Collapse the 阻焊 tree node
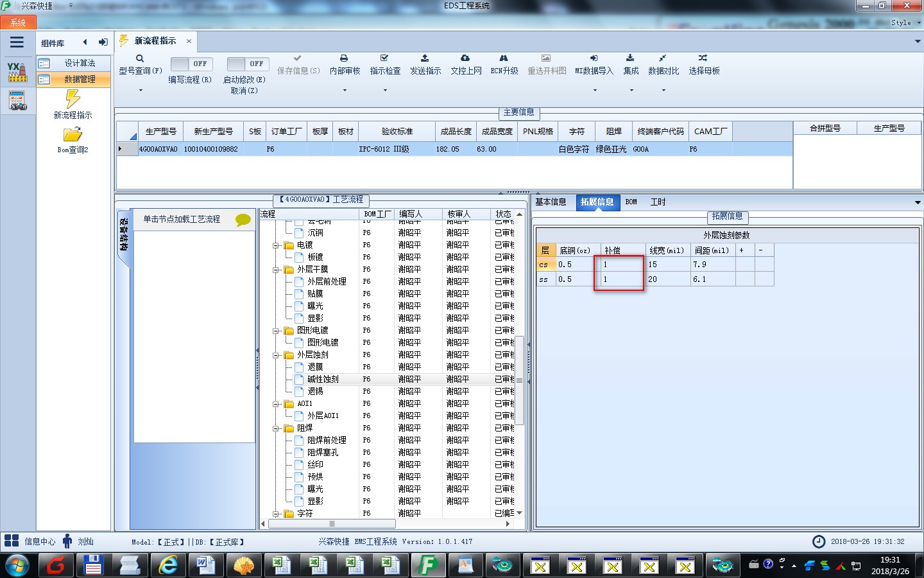The height and width of the screenshot is (578, 924). [x=276, y=428]
